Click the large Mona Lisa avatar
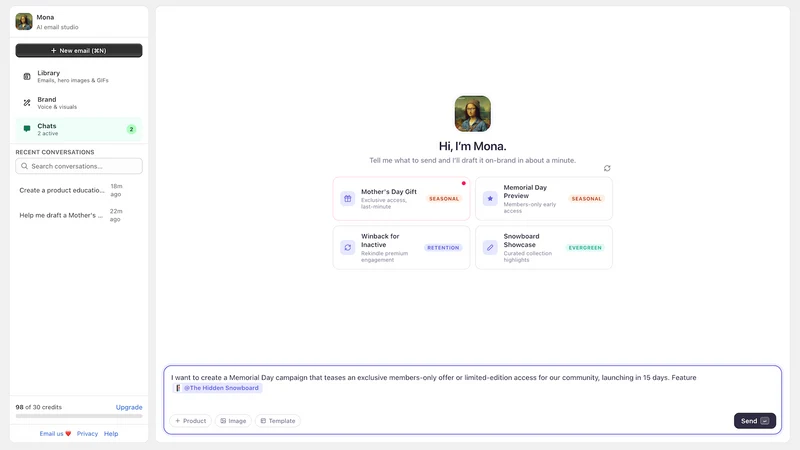The height and width of the screenshot is (450, 800). [x=472, y=113]
